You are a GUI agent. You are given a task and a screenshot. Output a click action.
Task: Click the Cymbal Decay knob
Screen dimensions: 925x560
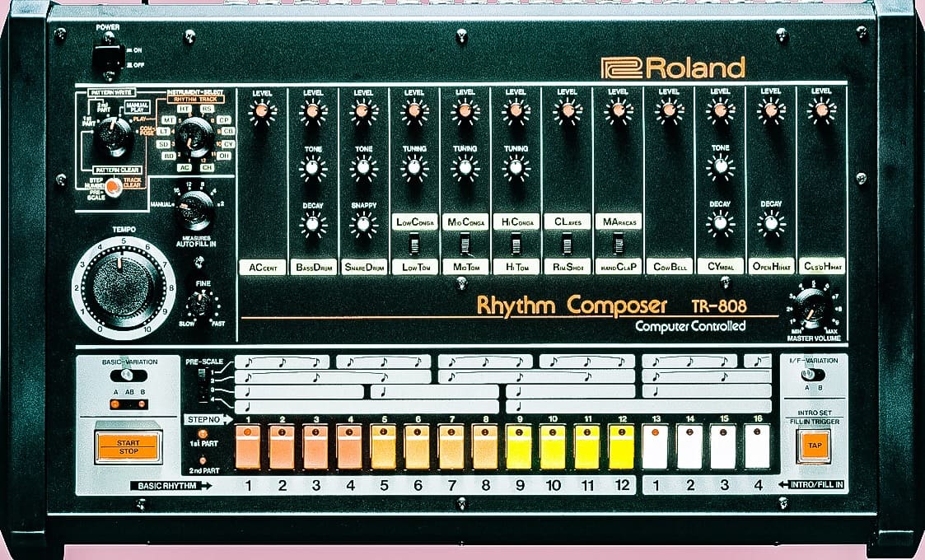720,224
